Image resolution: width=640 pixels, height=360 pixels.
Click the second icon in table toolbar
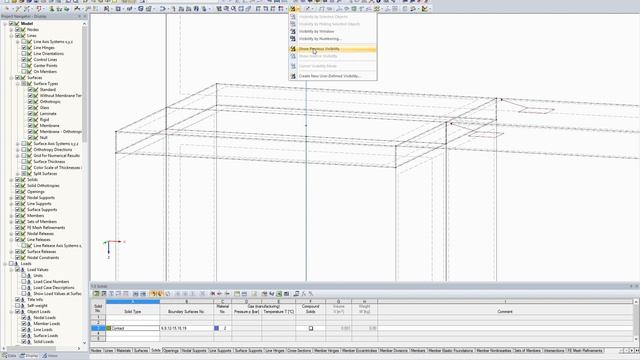coord(104,294)
